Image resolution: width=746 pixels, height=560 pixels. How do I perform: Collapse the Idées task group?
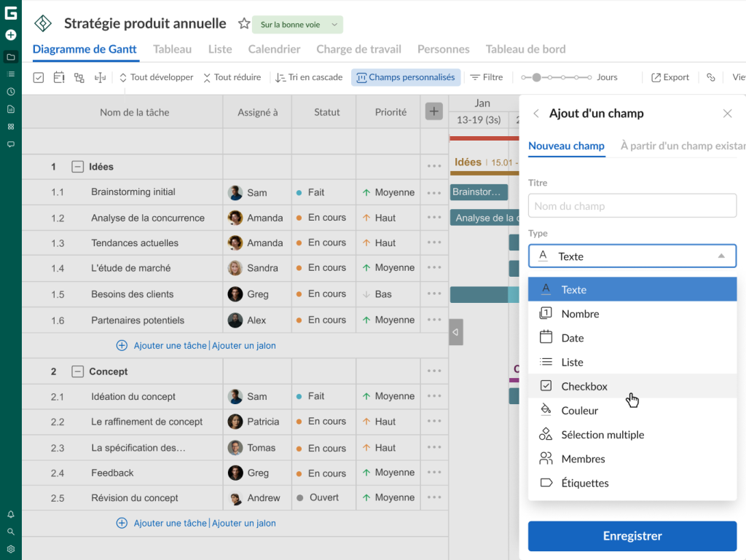pyautogui.click(x=77, y=167)
